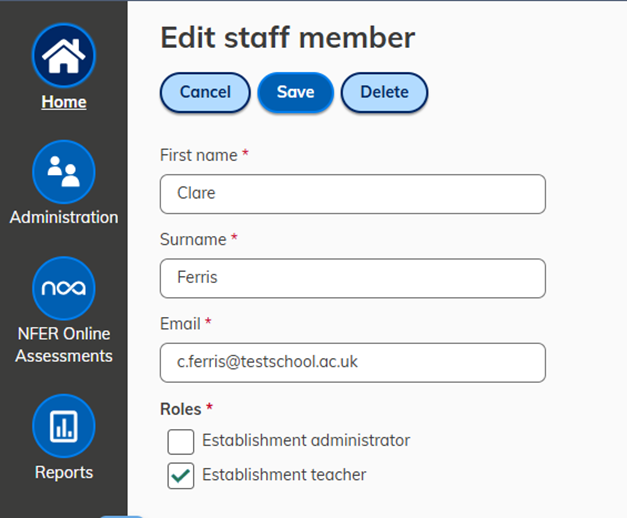Open the Administration people icon
Viewport: 627px width, 518px height.
point(64,172)
